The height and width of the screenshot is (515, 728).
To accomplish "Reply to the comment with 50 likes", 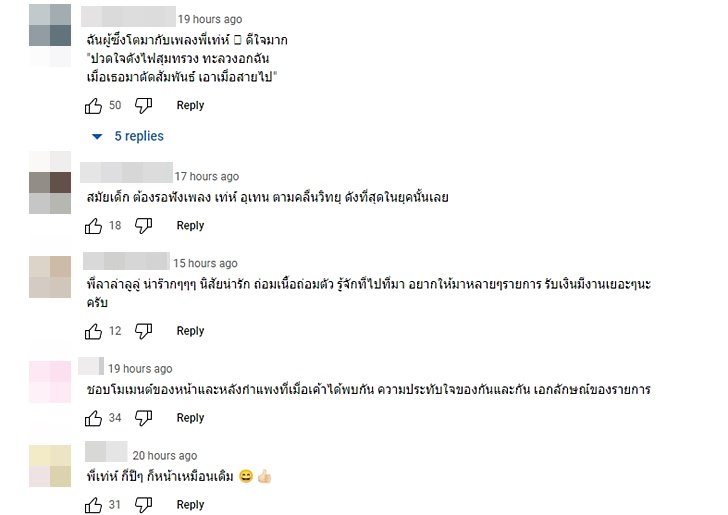I will (x=190, y=106).
